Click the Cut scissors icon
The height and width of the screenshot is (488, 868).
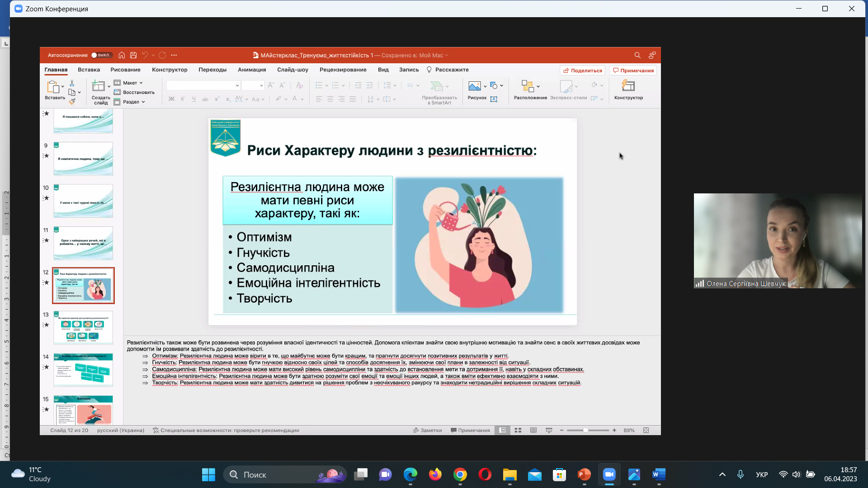click(72, 84)
